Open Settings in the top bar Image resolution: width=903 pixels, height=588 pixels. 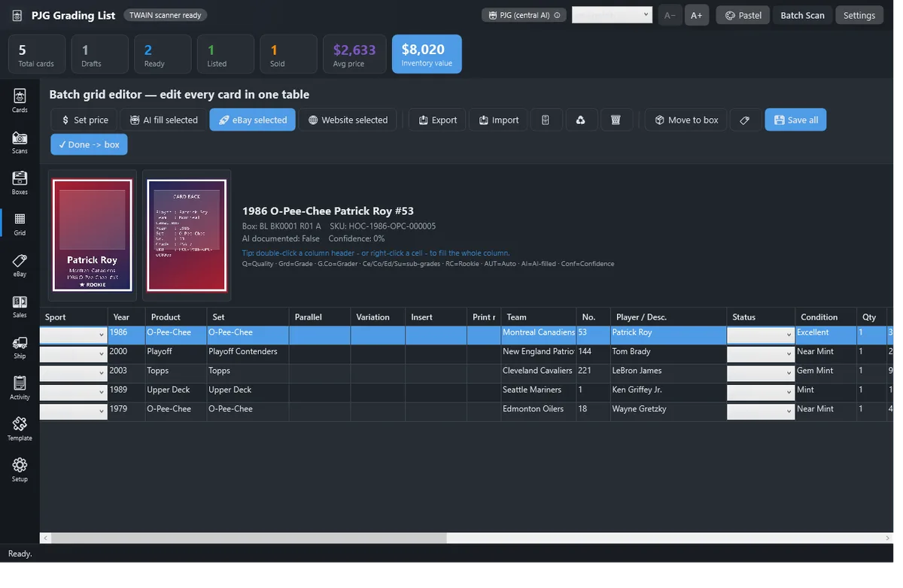point(859,15)
